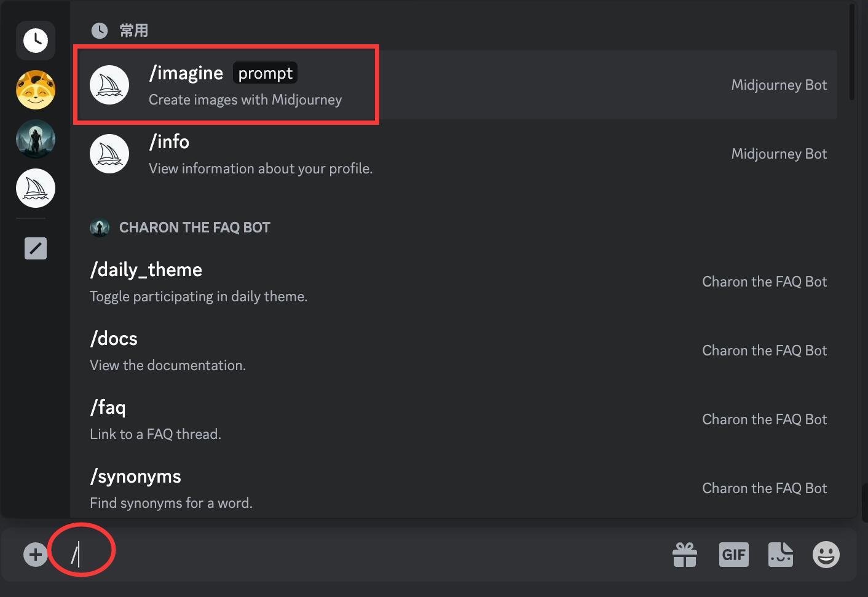Open built-in commands slash icon in sidebar
Image resolution: width=868 pixels, height=597 pixels.
pos(36,248)
